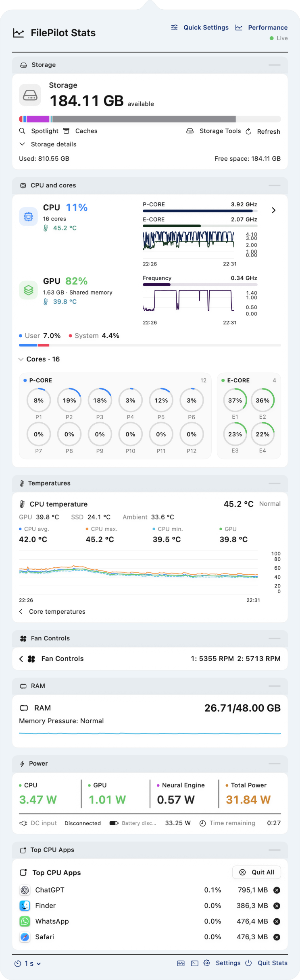Click the GPU layers icon
The width and height of the screenshot is (300, 980).
28,290
